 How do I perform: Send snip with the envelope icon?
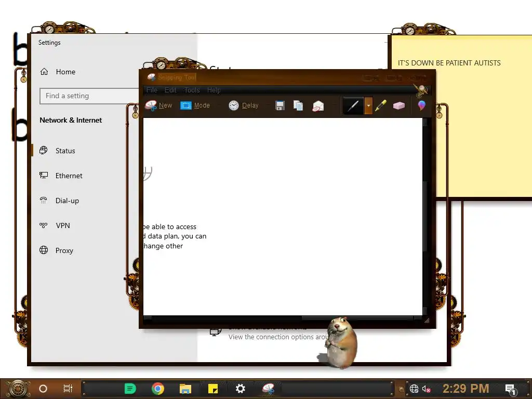(x=318, y=106)
